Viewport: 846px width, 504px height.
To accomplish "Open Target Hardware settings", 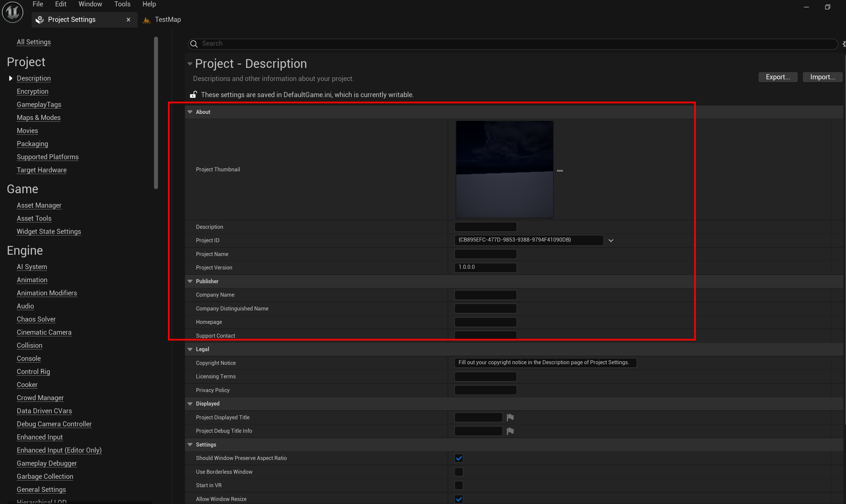I will click(42, 170).
